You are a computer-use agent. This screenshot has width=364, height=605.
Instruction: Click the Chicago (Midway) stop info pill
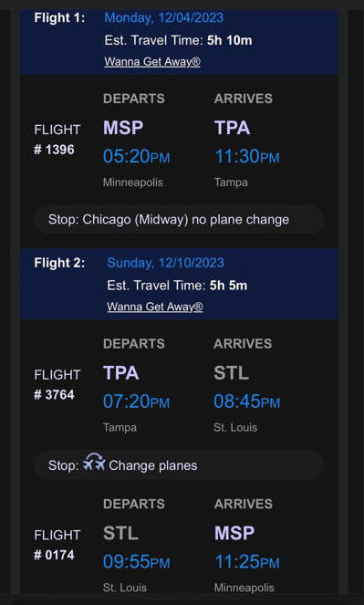point(180,220)
